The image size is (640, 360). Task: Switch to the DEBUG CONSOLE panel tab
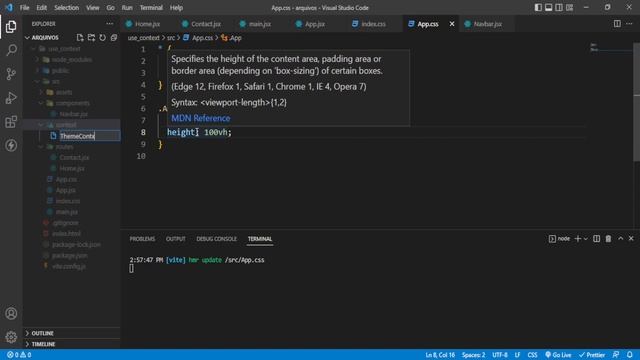(x=216, y=239)
